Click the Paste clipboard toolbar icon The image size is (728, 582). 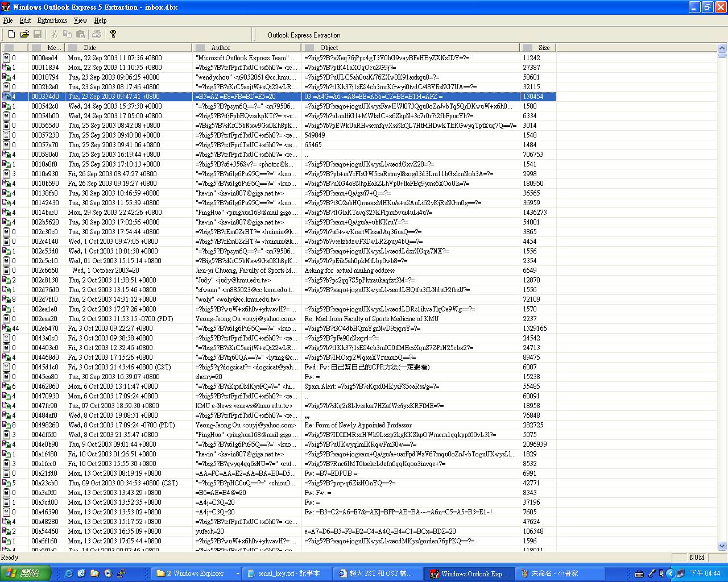[80, 34]
